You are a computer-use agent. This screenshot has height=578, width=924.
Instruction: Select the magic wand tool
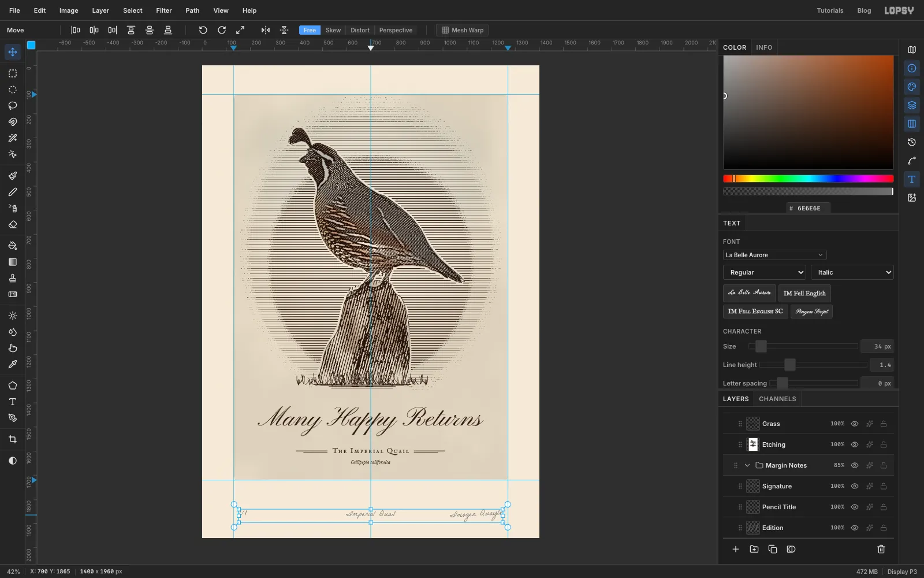pos(13,138)
